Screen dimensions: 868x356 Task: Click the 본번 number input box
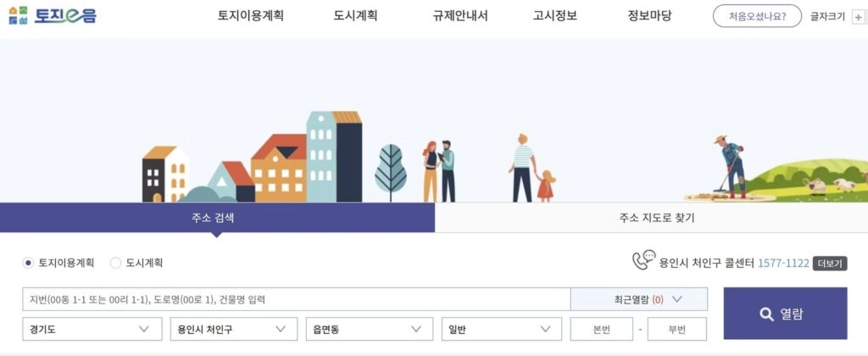[x=601, y=329]
